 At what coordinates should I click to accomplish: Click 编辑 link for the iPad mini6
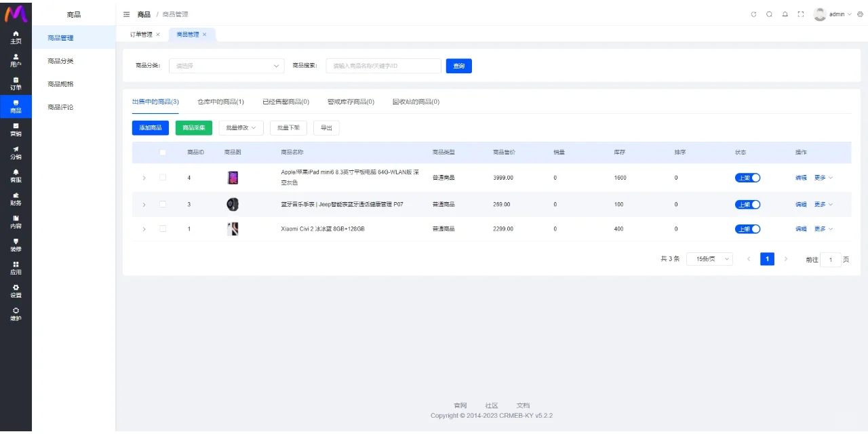click(x=801, y=178)
